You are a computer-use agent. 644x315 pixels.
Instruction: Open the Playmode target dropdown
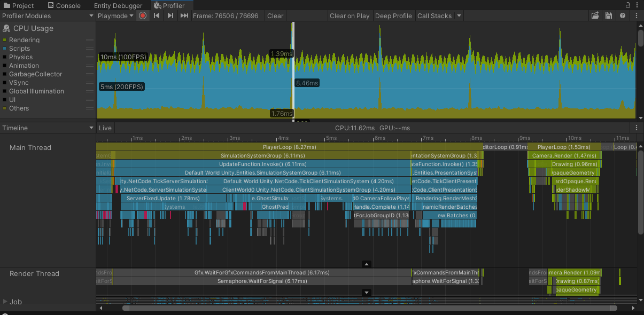tap(116, 16)
